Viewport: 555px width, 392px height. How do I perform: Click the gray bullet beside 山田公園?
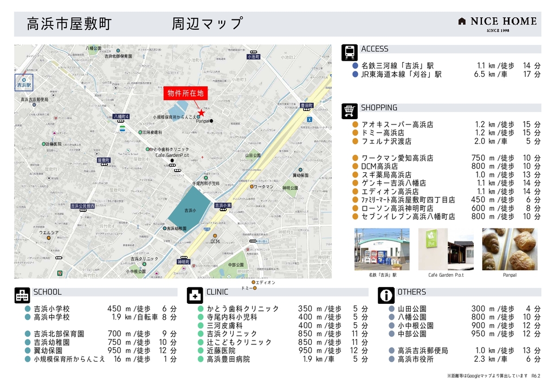click(391, 309)
